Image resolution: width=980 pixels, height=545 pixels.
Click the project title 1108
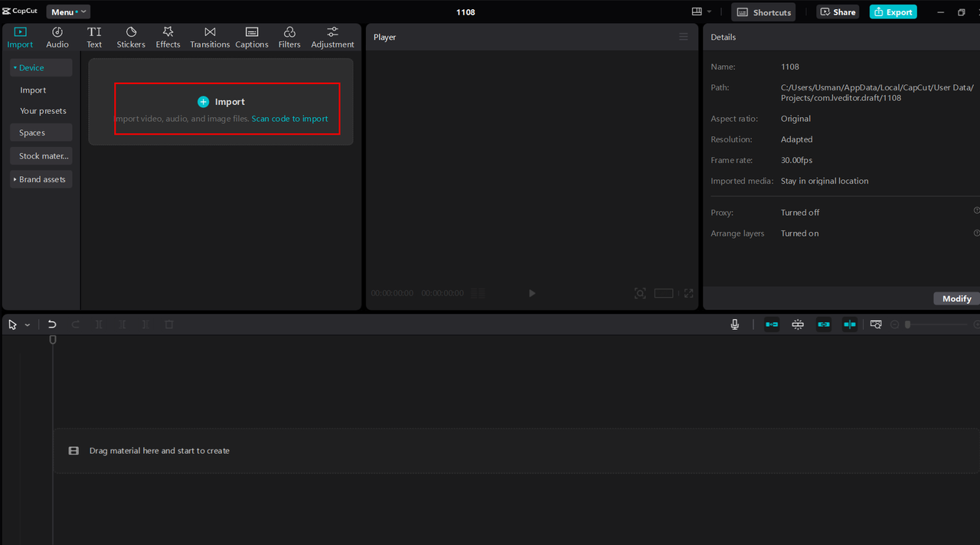click(x=465, y=12)
